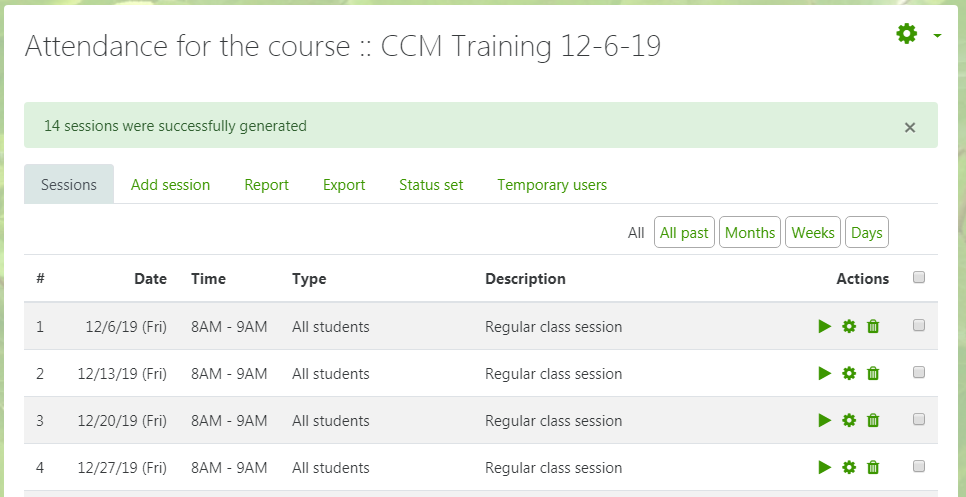Switch to the Add session tab
Screen dimensions: 966x497
click(x=170, y=185)
